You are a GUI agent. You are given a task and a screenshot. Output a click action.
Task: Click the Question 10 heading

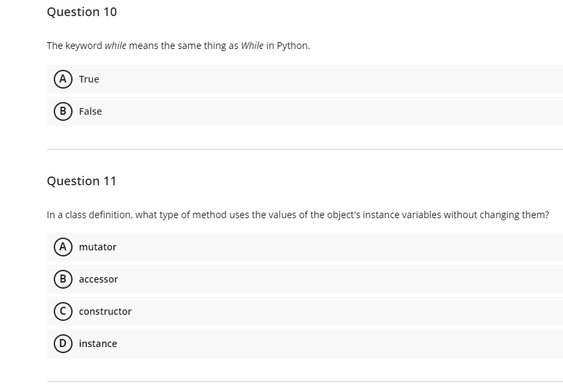pos(81,12)
